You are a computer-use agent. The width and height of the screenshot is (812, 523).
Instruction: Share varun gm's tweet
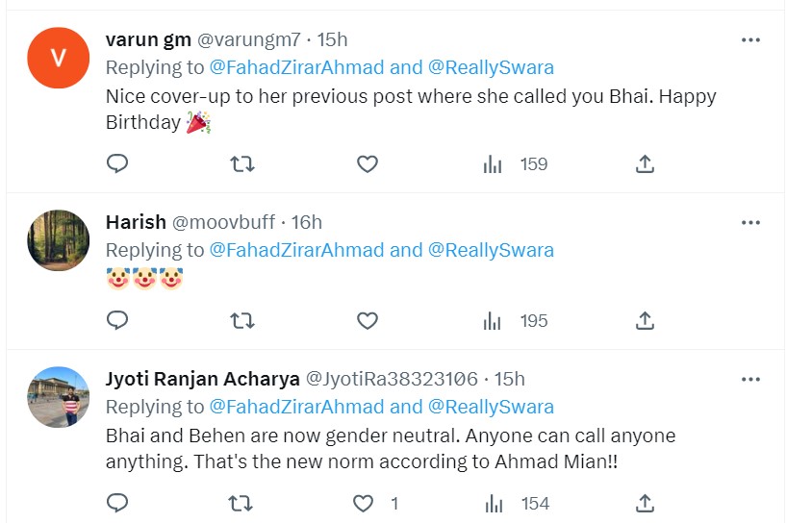(645, 164)
